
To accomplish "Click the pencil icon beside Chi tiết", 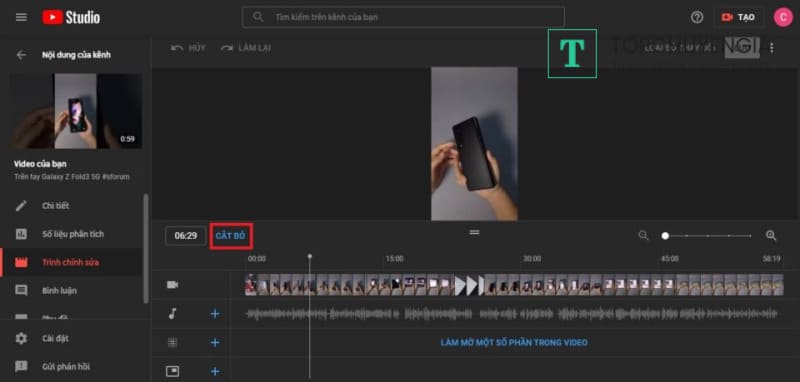I will click(x=21, y=206).
